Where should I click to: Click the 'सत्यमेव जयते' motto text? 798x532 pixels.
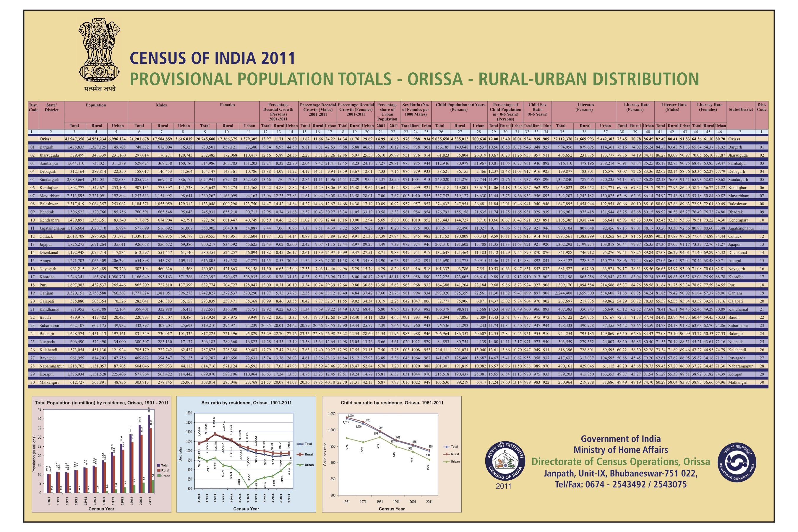click(100, 89)
